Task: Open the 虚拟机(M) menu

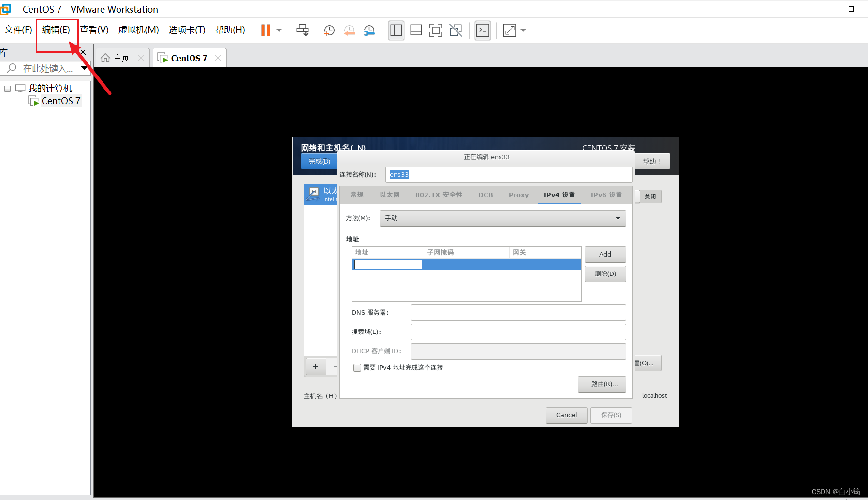Action: click(139, 30)
